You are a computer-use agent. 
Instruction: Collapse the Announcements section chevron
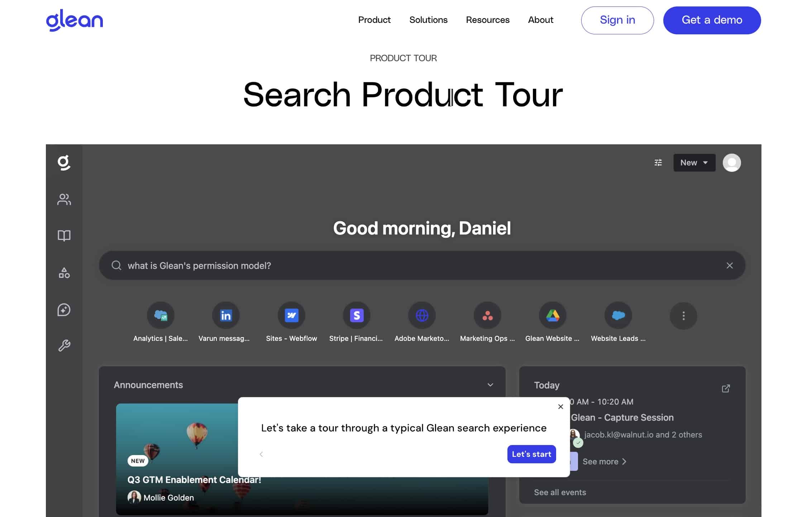pyautogui.click(x=490, y=385)
